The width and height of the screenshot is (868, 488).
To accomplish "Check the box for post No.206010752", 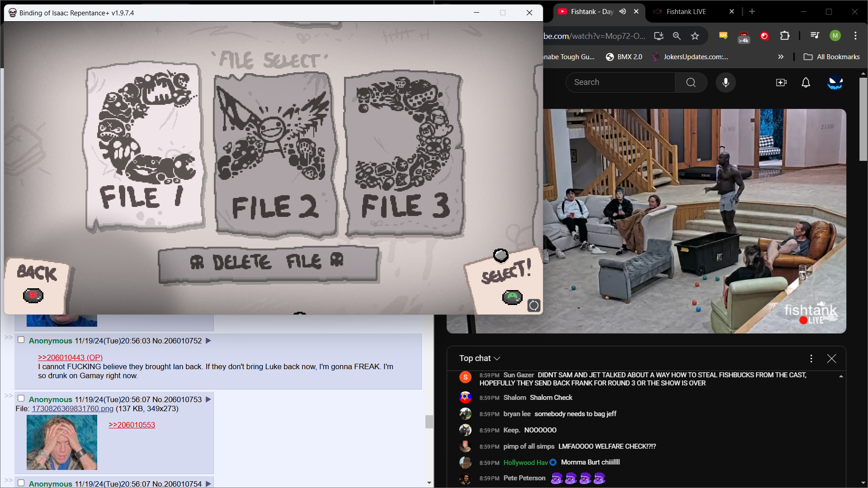I will click(21, 340).
